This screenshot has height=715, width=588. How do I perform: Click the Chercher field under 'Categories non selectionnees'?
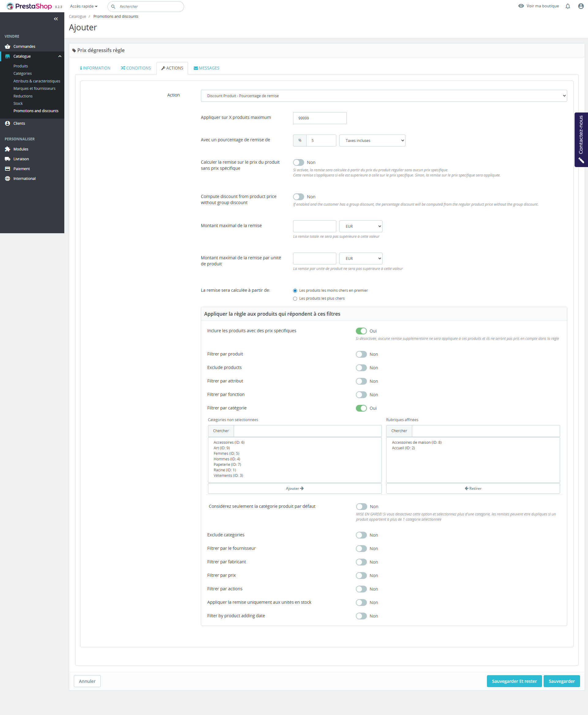coord(307,431)
